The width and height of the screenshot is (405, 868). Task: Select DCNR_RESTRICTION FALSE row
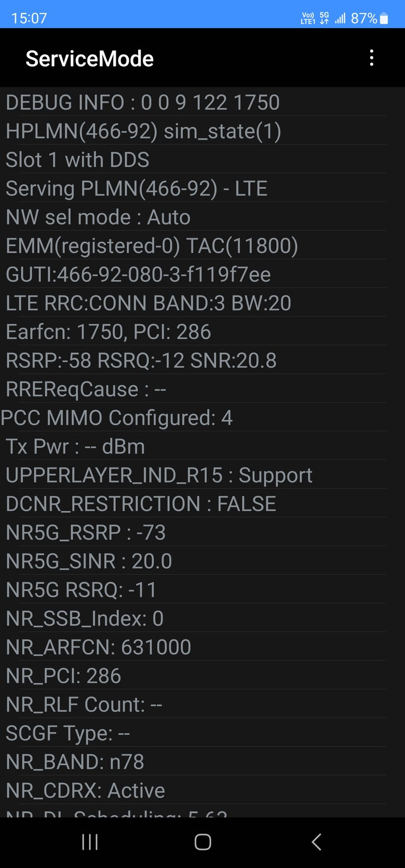pos(193,504)
